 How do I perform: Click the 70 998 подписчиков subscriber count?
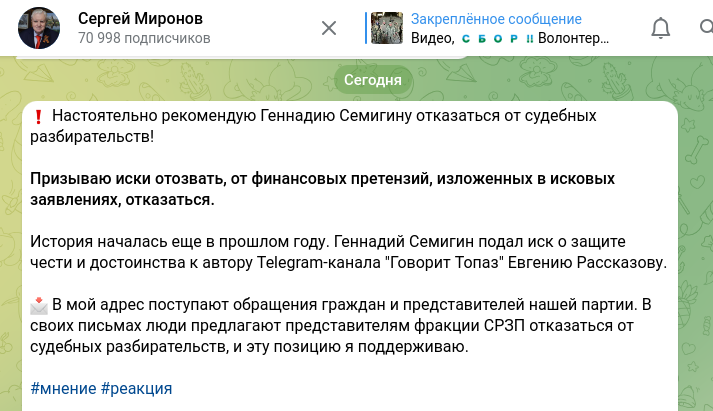pyautogui.click(x=144, y=39)
